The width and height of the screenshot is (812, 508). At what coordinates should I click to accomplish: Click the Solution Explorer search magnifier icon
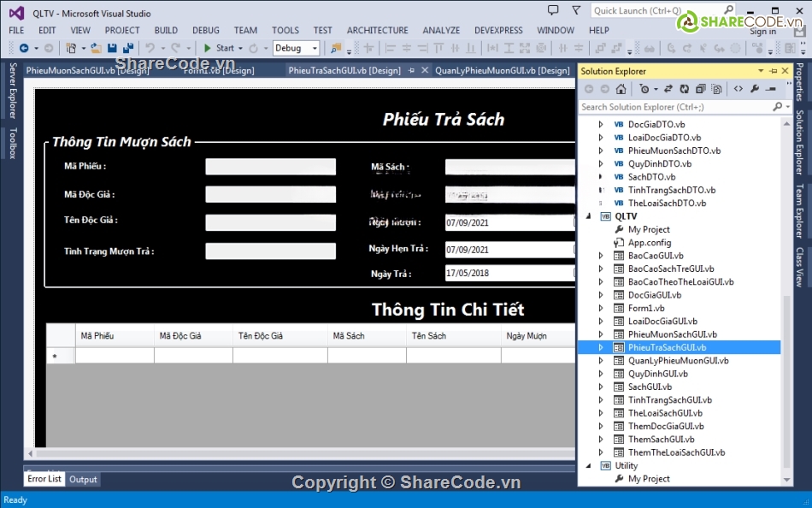[777, 106]
